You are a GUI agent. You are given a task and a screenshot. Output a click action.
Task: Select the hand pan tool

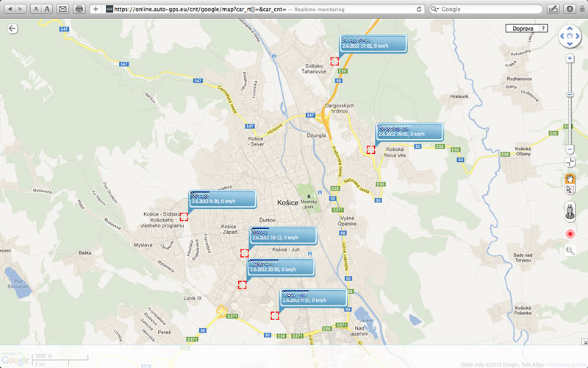(x=570, y=179)
